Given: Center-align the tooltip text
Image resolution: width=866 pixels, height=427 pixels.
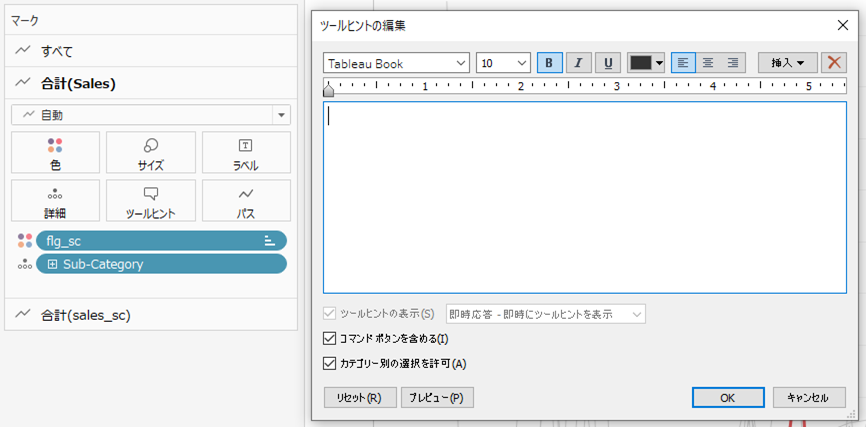Looking at the screenshot, I should (x=708, y=63).
